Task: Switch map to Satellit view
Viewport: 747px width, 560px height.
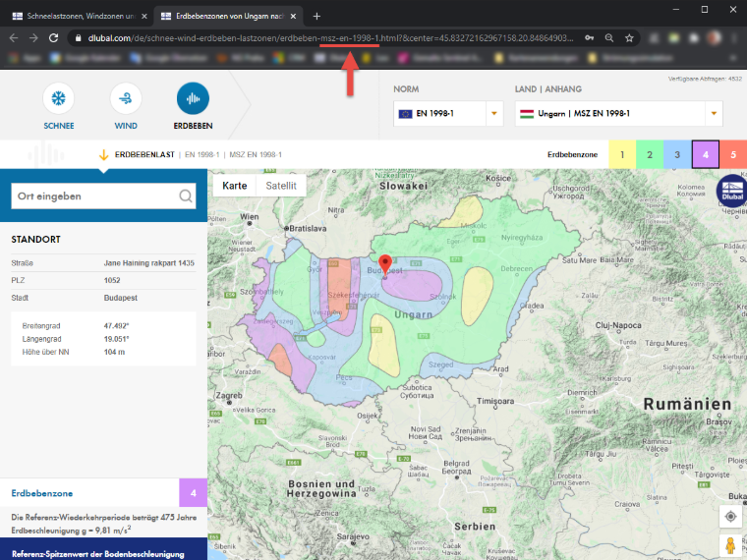Action: coord(281,186)
